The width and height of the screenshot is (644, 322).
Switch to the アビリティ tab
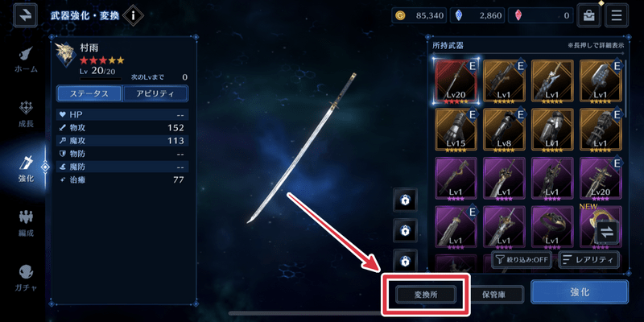click(155, 93)
